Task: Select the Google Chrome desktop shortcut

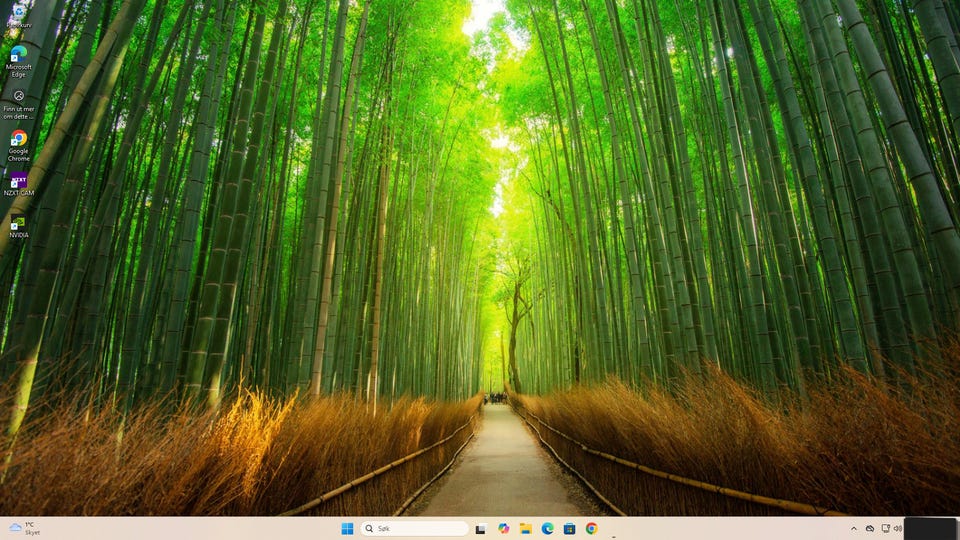Action: click(x=18, y=146)
